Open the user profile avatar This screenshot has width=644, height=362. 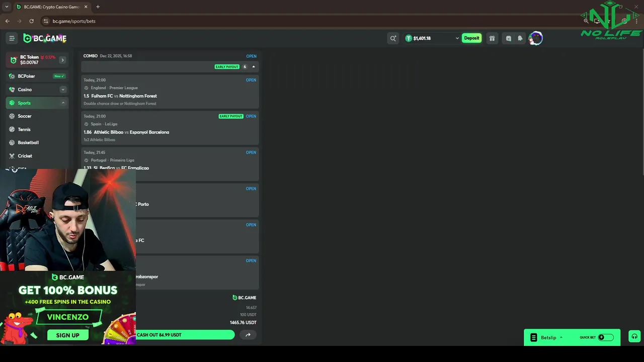point(536,38)
